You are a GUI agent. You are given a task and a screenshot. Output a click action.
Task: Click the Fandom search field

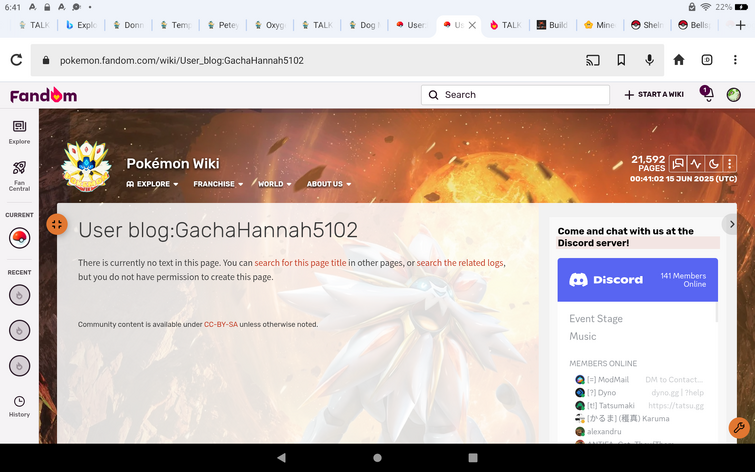[515, 95]
